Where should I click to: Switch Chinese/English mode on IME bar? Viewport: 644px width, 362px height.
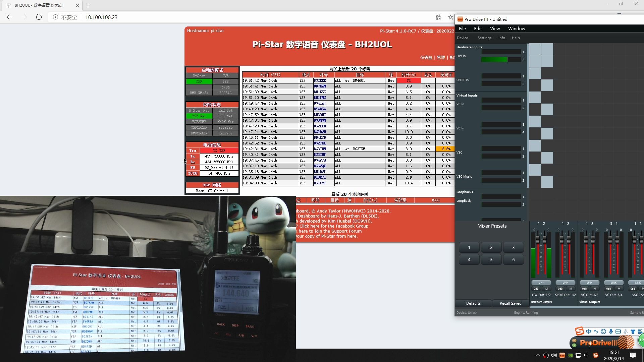coord(589,331)
